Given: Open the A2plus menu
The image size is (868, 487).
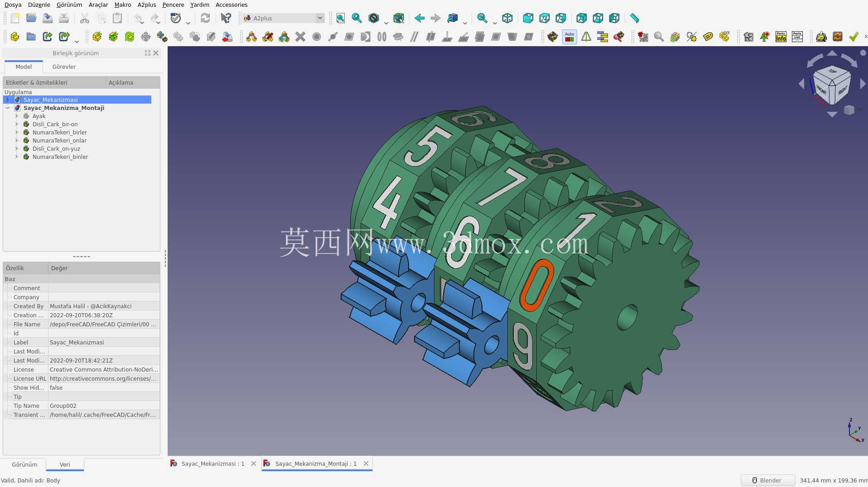Looking at the screenshot, I should (x=147, y=5).
